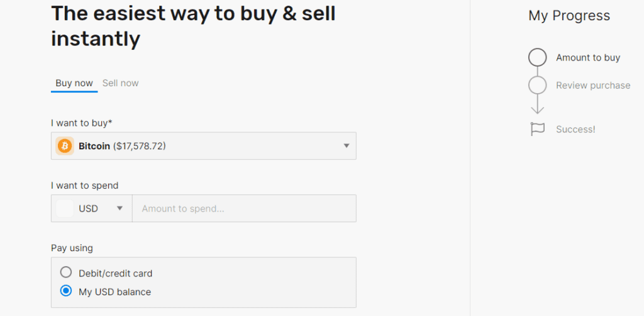Click the orange Bitcoin logo icon

[65, 146]
